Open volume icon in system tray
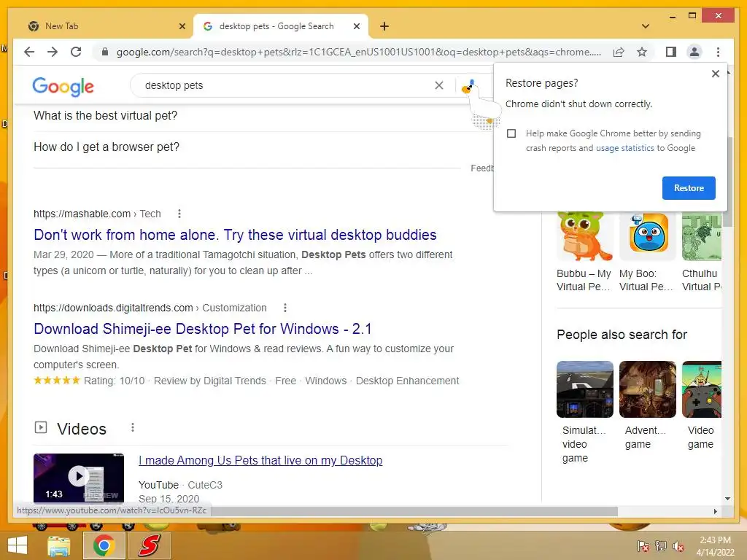Viewport: 747px width, 560px height. [678, 546]
